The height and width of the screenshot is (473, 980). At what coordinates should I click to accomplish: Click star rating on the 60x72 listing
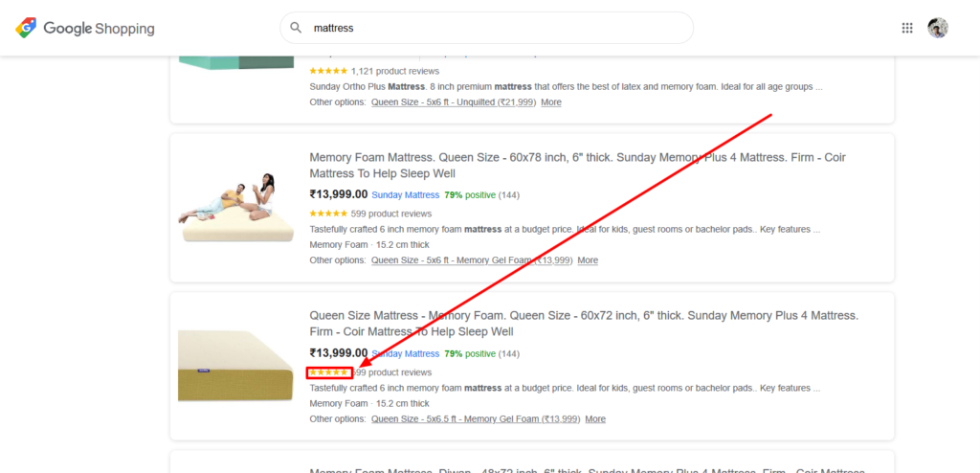329,372
